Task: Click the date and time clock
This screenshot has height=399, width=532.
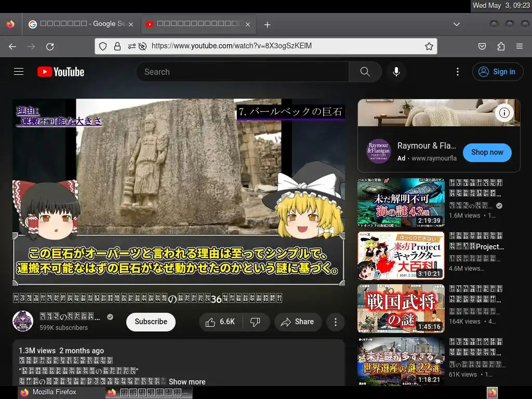Action: point(501,5)
